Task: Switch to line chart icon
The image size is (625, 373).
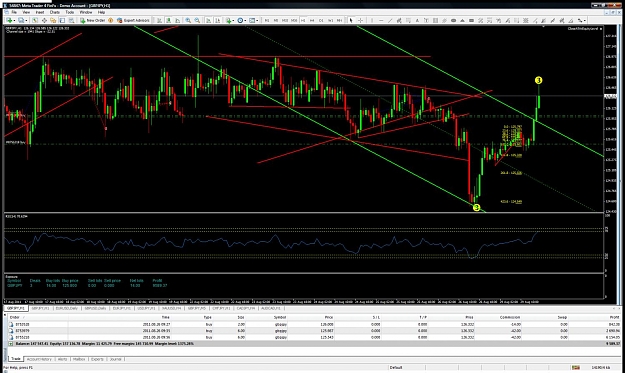Action: pos(177,20)
